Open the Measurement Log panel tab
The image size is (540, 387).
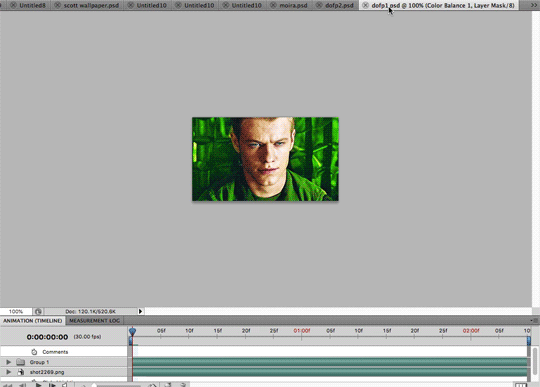pos(94,321)
